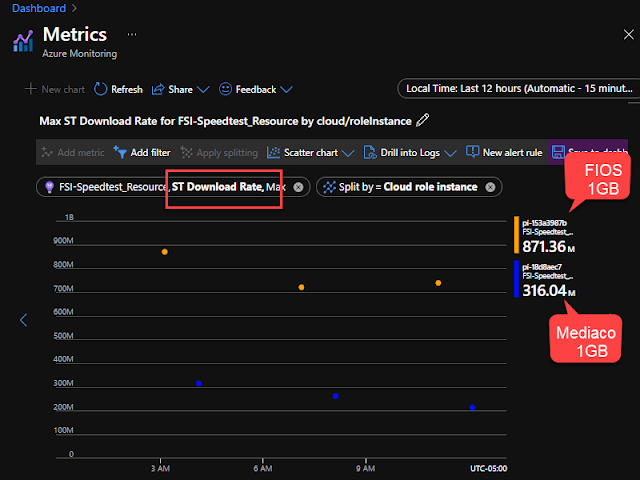Screen dimensions: 640x480
Task: Click blue data point near 300M line
Action: coord(199,383)
